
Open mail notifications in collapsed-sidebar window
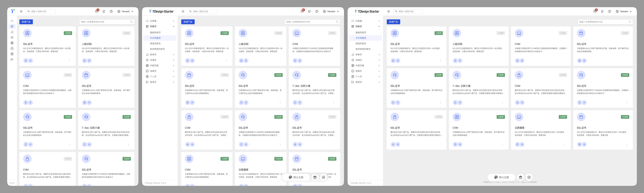point(97,12)
